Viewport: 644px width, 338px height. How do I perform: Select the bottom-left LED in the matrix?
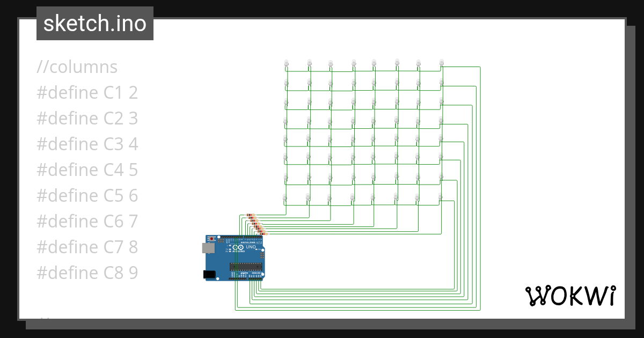pos(285,199)
